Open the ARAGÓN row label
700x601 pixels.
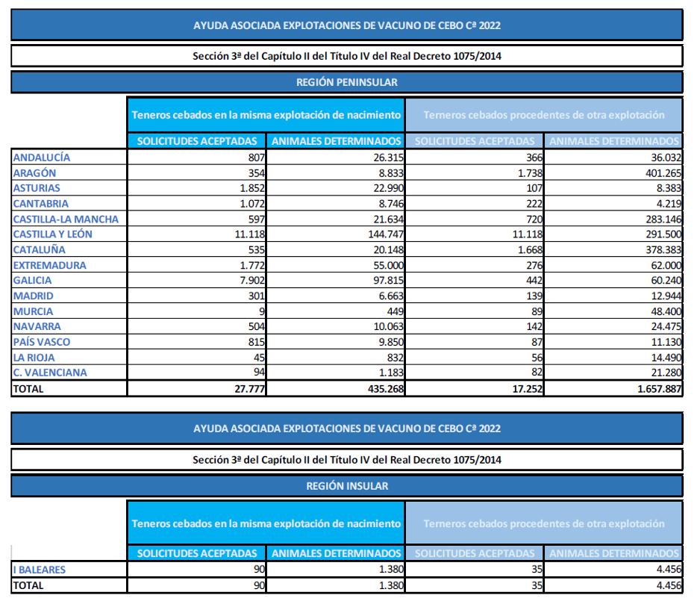34,172
